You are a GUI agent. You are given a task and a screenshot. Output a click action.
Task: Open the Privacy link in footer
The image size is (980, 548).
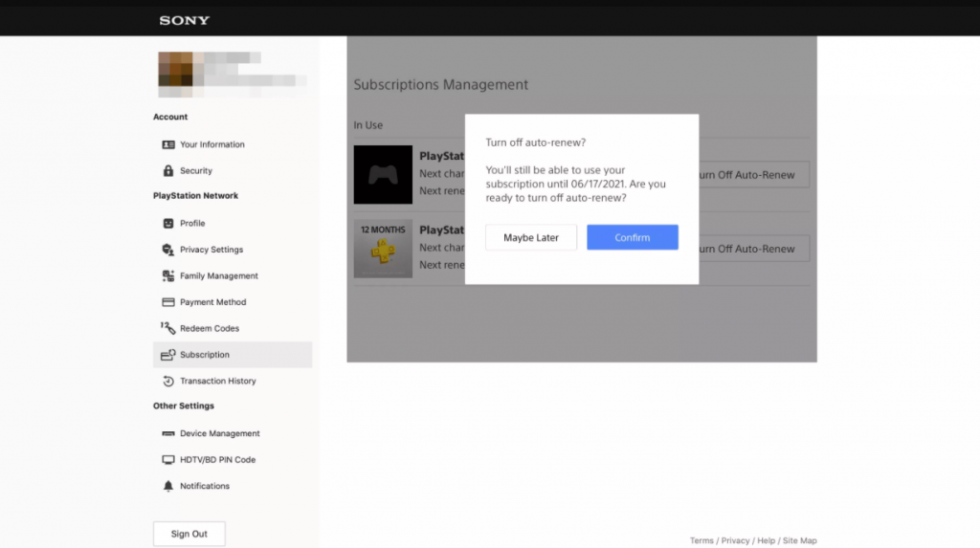click(x=735, y=540)
